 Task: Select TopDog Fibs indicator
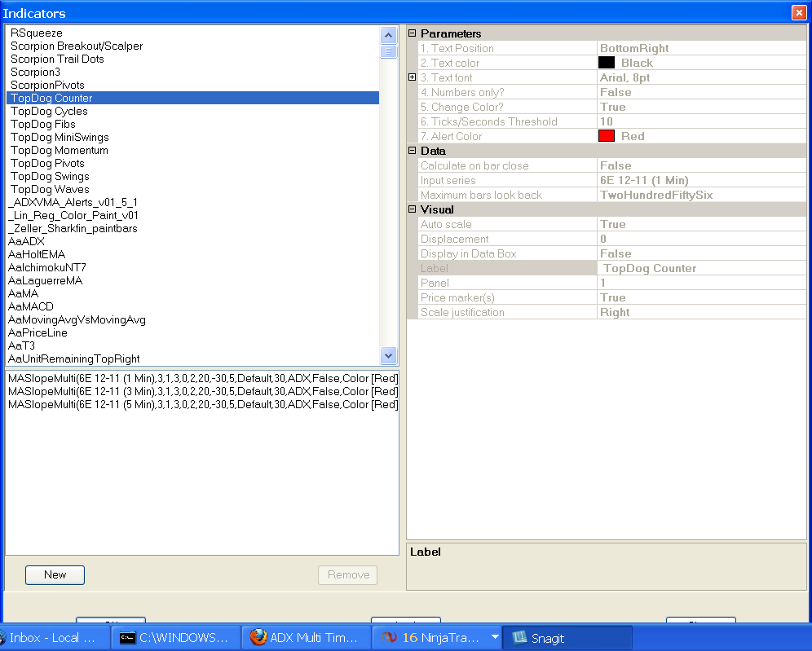click(192, 124)
